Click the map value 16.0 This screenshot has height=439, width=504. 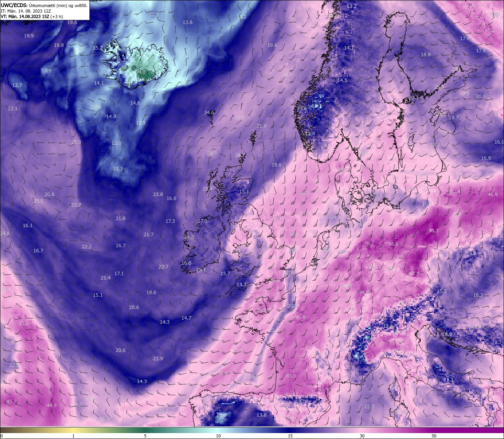point(186,263)
